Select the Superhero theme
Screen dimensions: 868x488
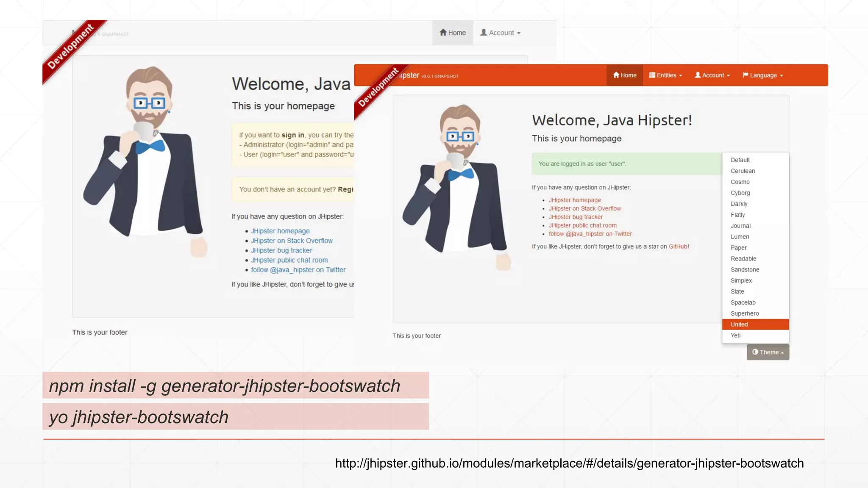click(x=755, y=313)
